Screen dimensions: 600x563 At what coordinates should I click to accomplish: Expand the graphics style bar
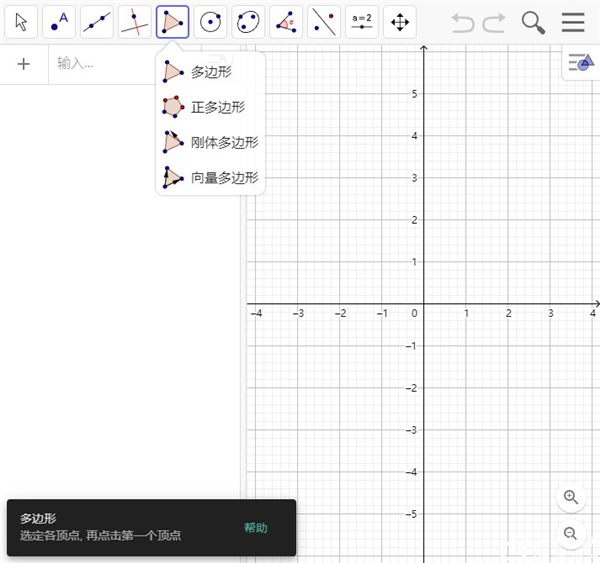pyautogui.click(x=580, y=63)
